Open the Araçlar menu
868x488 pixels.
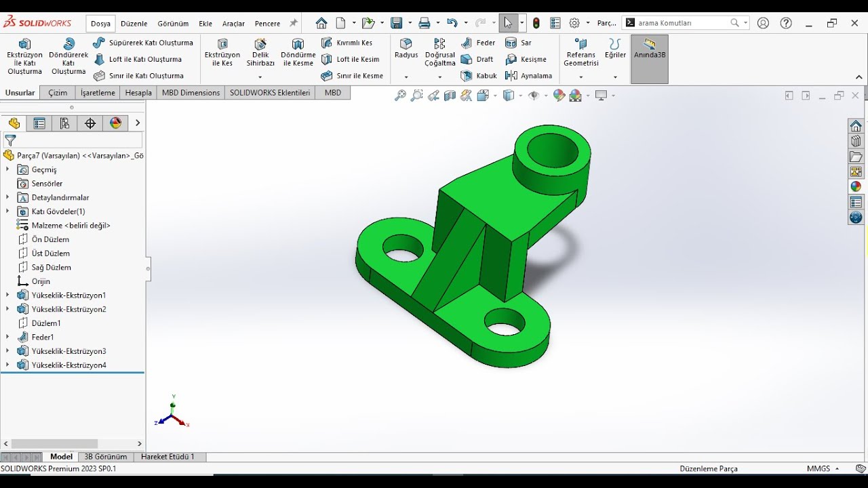click(x=233, y=24)
